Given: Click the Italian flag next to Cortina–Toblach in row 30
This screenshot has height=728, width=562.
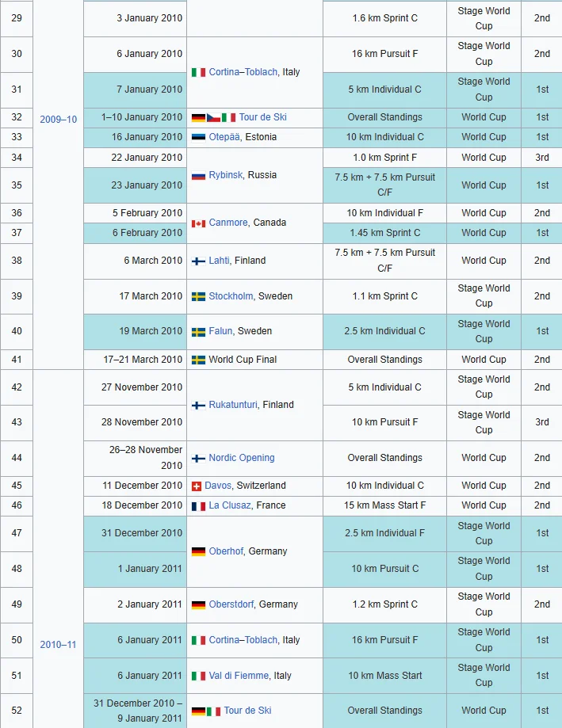Looking at the screenshot, I should (x=198, y=72).
